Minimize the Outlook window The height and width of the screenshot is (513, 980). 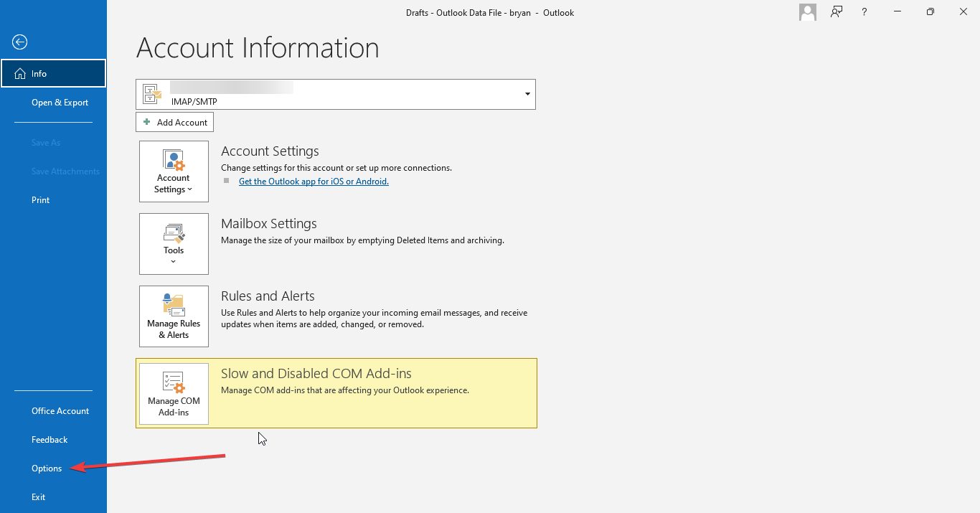click(x=897, y=12)
